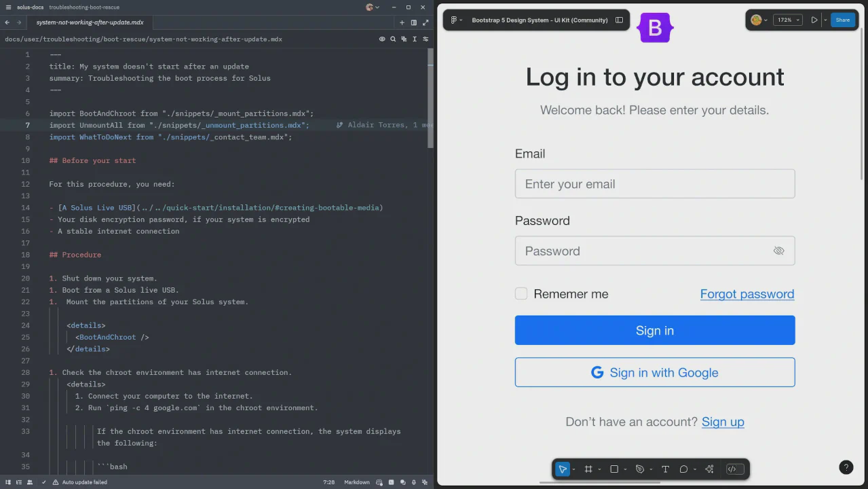The height and width of the screenshot is (489, 868).
Task: Open go-to-line at cursor position 7:28
Action: [x=328, y=482]
